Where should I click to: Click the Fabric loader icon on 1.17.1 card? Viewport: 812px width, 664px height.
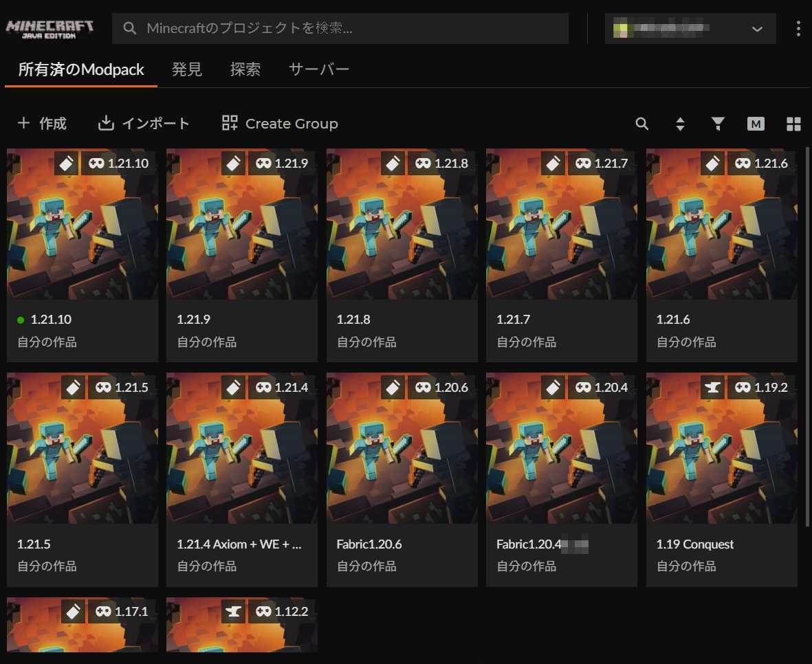74,612
